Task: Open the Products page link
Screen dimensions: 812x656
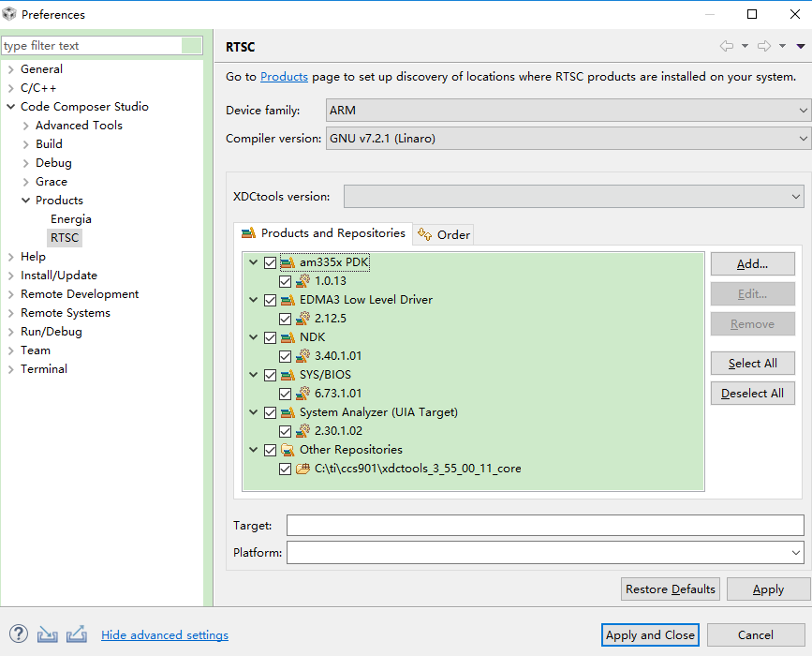Action: tap(284, 77)
